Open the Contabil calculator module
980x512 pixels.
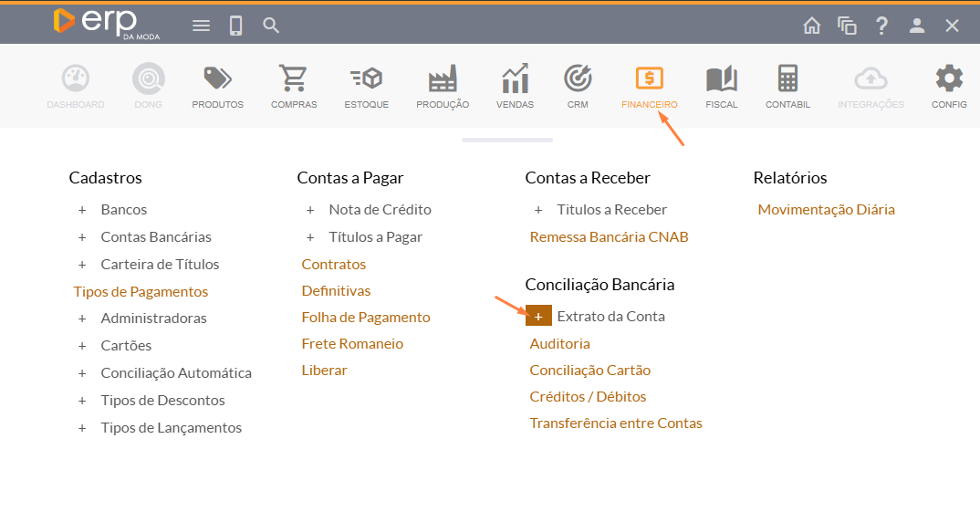click(x=787, y=80)
